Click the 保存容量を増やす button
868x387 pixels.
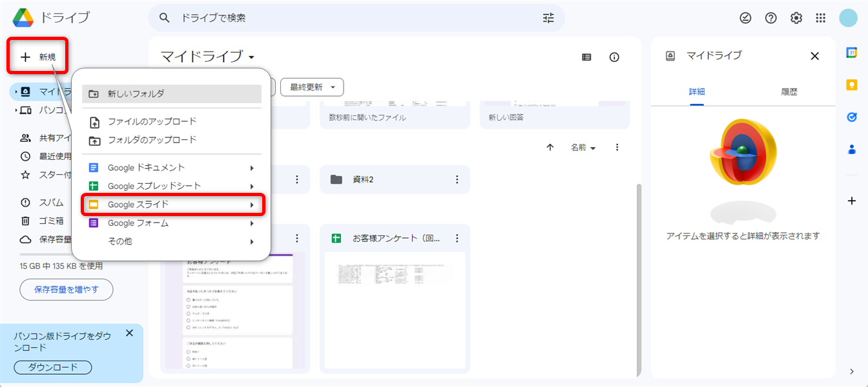(x=67, y=290)
